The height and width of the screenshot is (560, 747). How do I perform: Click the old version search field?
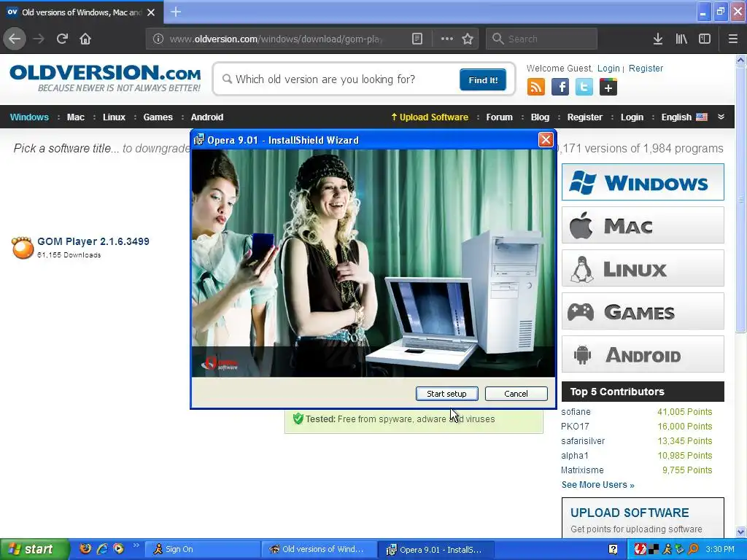[337, 79]
